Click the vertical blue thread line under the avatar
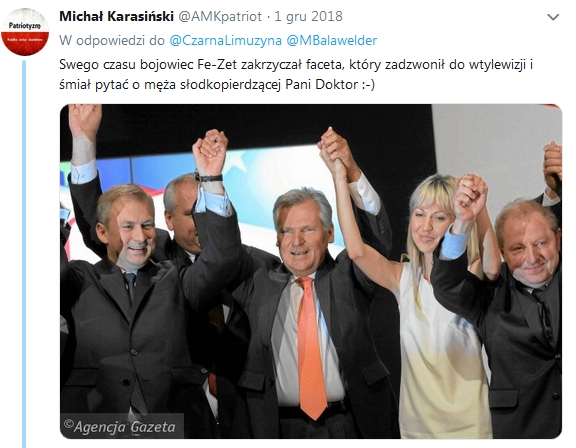The height and width of the screenshot is (448, 576). point(24,253)
